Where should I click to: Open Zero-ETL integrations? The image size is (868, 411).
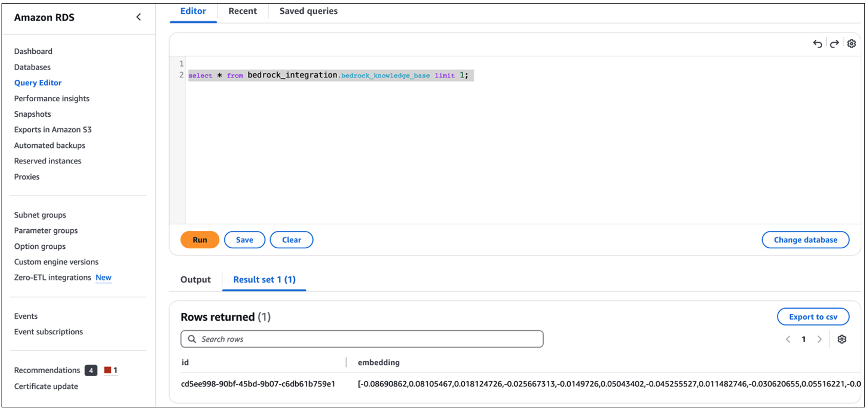(x=53, y=277)
